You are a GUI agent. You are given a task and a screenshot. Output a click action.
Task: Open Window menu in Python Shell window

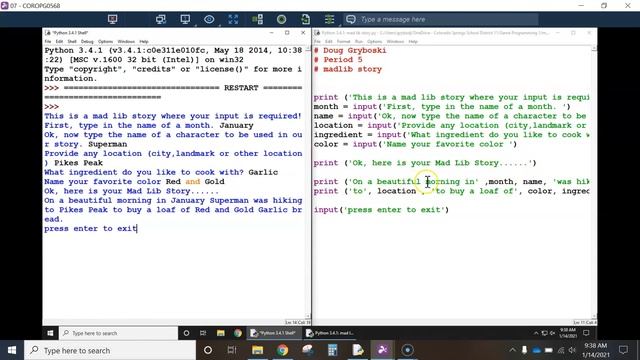(x=126, y=42)
